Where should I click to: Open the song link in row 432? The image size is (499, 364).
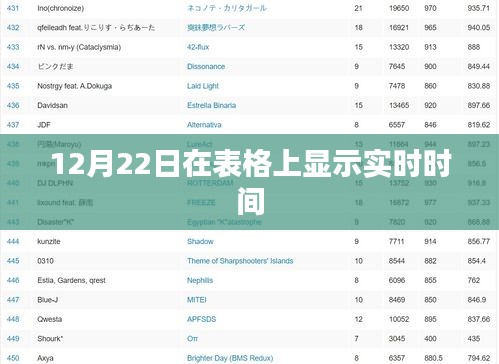[x=216, y=28]
